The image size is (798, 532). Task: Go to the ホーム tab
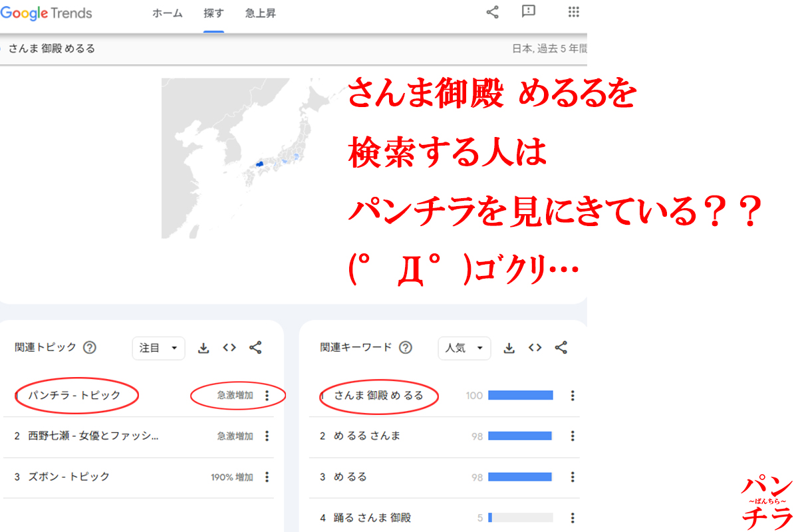(x=167, y=13)
